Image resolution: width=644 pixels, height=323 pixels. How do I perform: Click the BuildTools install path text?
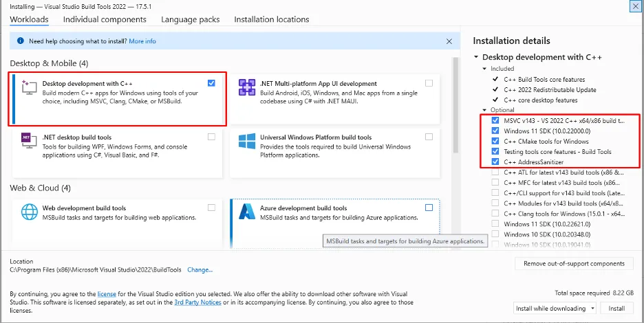(x=96, y=269)
